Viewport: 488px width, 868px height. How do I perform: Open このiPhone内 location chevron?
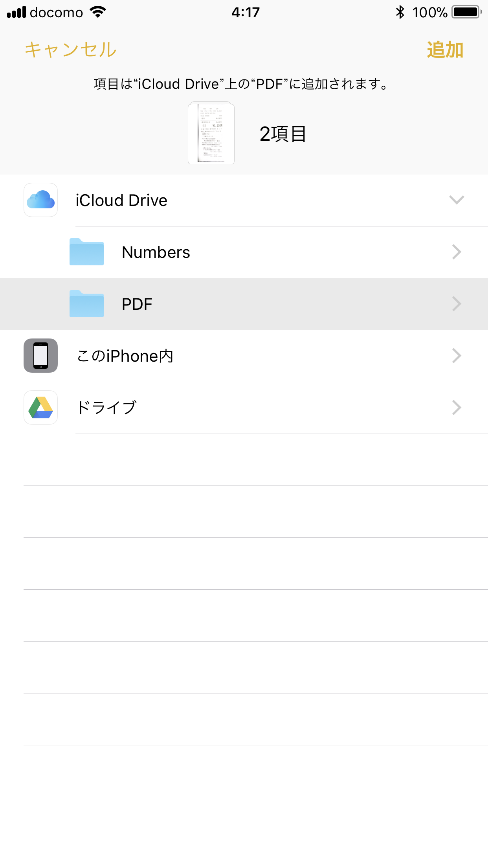click(x=457, y=355)
